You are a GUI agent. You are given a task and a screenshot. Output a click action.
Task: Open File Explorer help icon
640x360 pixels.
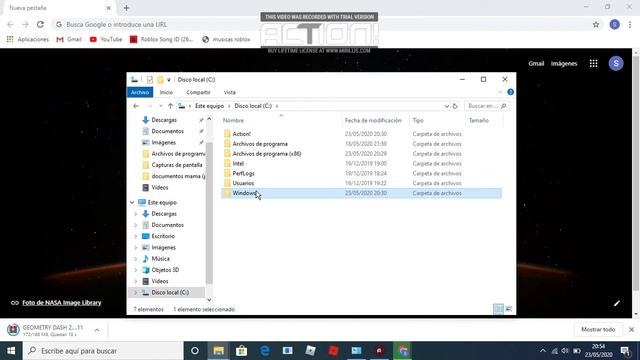[510, 92]
